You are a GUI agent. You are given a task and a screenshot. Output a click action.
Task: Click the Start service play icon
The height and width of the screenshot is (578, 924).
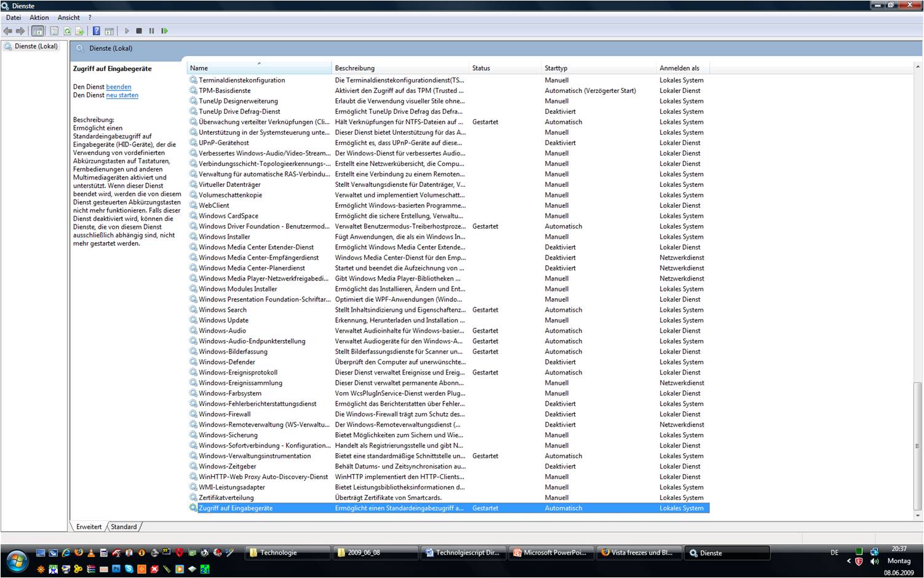(127, 31)
